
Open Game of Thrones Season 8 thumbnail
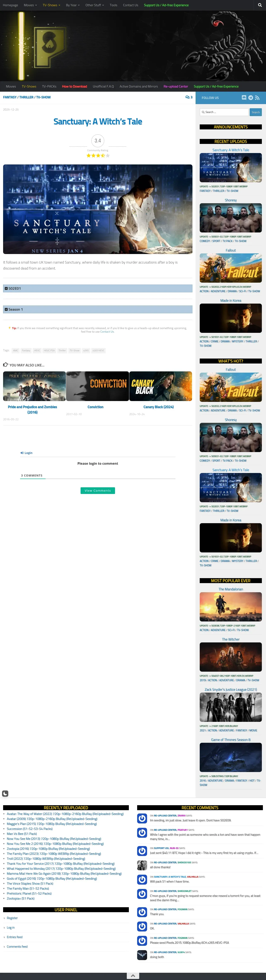tap(231, 757)
